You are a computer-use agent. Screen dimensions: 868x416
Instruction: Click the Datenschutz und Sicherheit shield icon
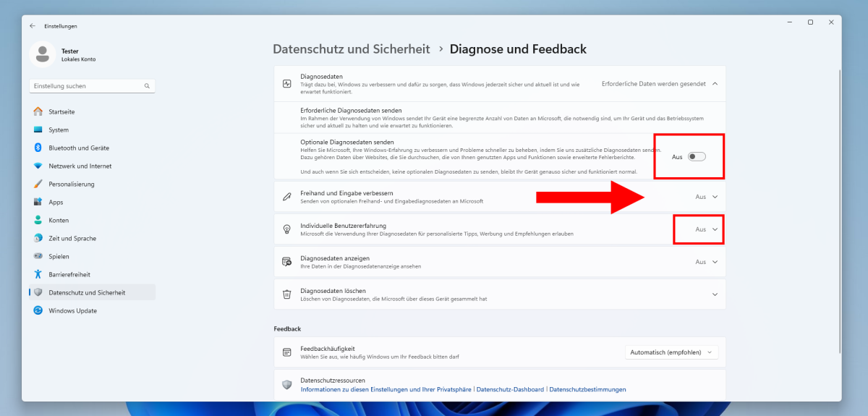(38, 292)
